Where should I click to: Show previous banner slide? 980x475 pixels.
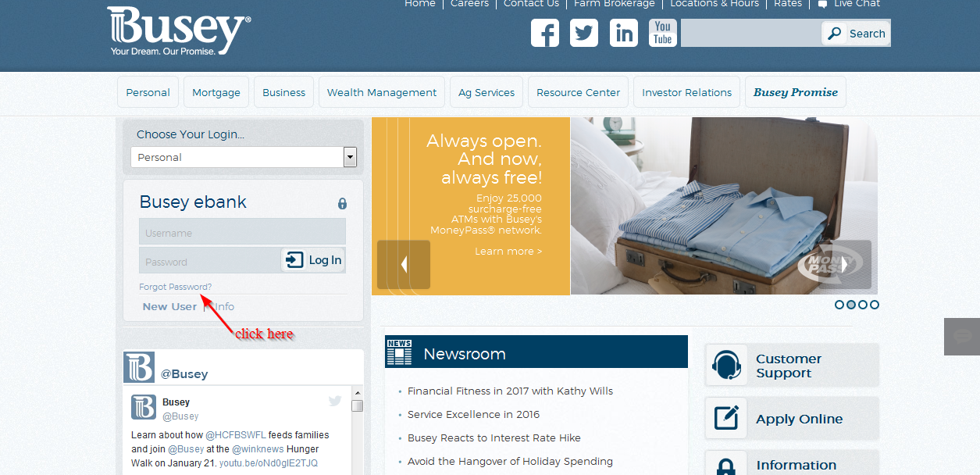(x=404, y=265)
